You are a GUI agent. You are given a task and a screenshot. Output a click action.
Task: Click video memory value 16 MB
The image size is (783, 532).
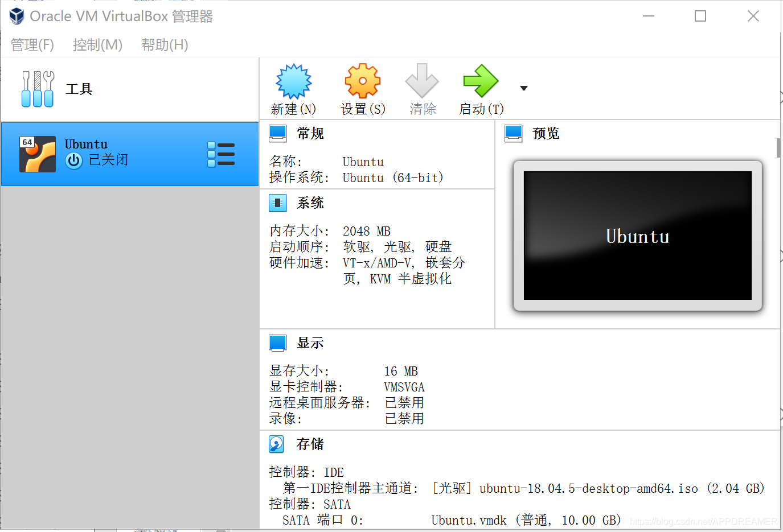click(401, 372)
